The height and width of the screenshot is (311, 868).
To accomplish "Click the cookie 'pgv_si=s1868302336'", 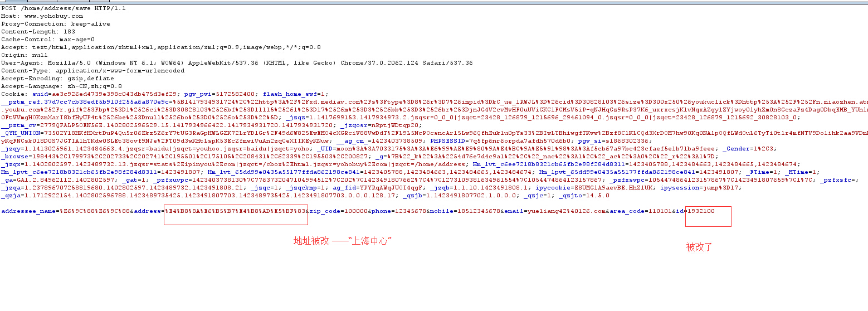I will [612, 141].
